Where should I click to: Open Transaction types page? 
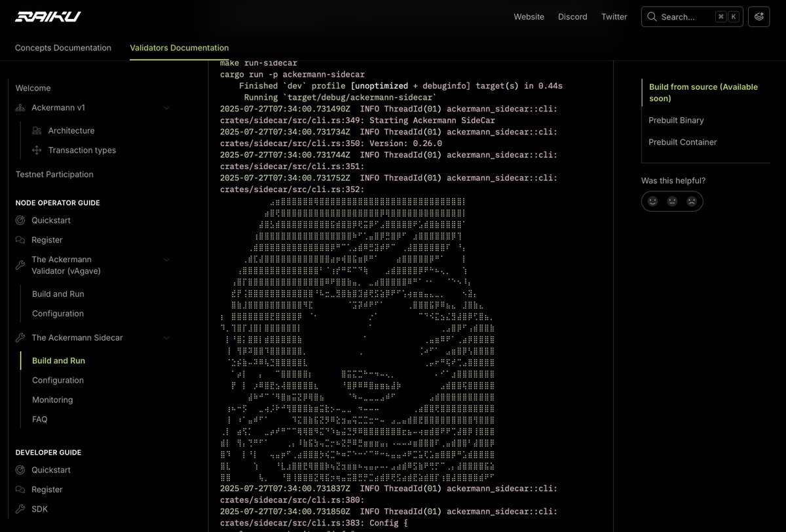click(82, 150)
